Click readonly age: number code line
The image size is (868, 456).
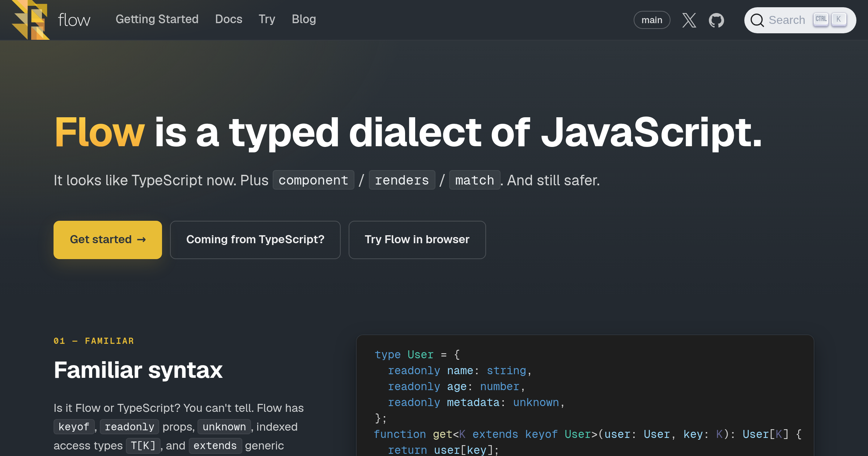[x=456, y=386]
